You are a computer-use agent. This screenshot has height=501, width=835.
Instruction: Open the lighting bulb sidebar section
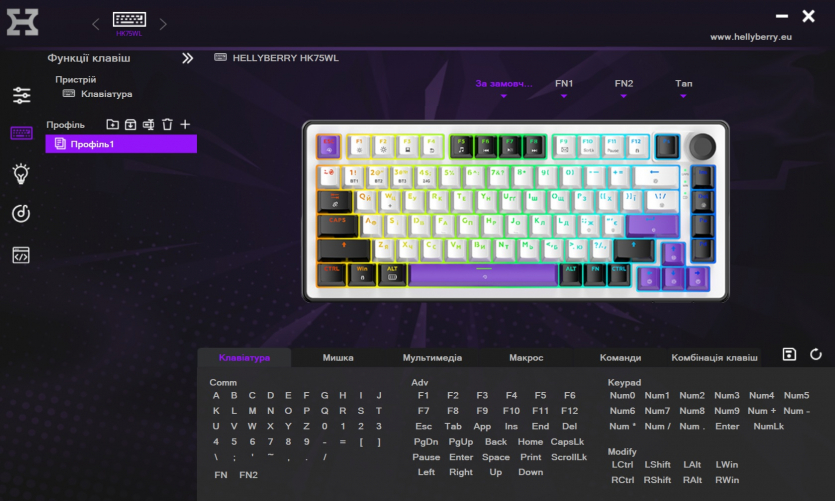pos(21,174)
